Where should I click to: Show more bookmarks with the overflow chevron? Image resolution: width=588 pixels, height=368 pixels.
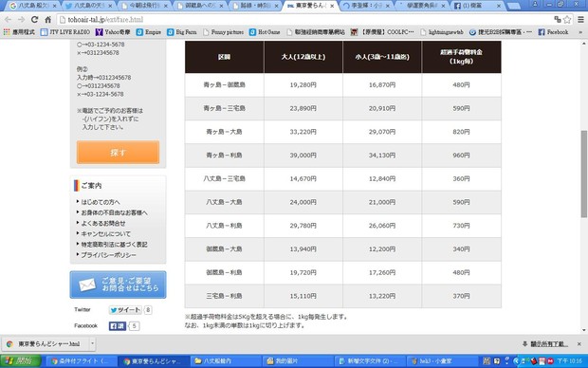580,32
